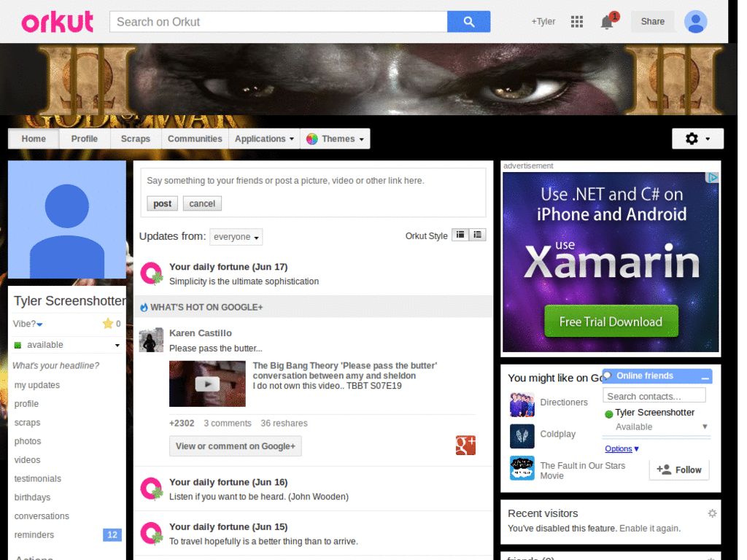Click the Online friends chat bubble icon
Image resolution: width=747 pixels, height=560 pixels.
pyautogui.click(x=608, y=376)
